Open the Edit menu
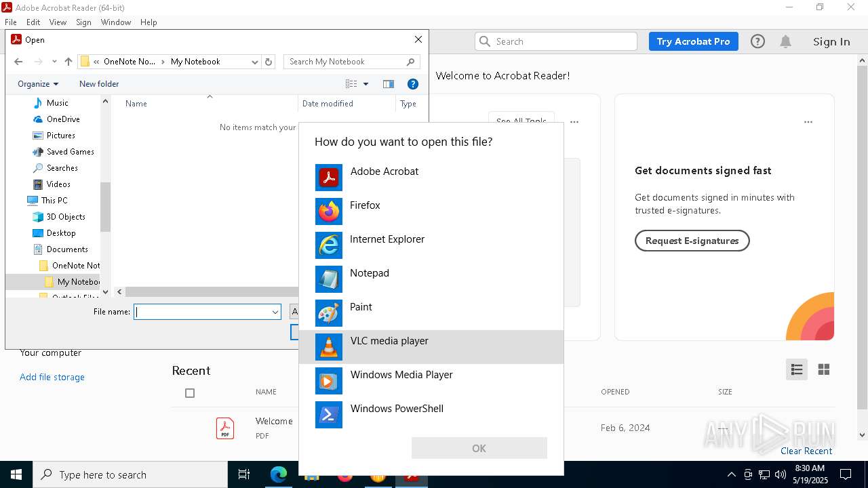The image size is (868, 488). [x=33, y=22]
